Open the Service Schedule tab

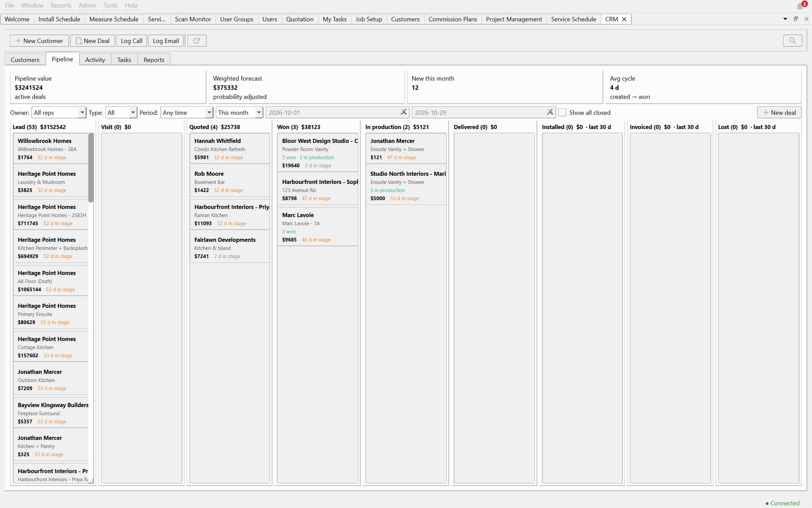pos(573,19)
